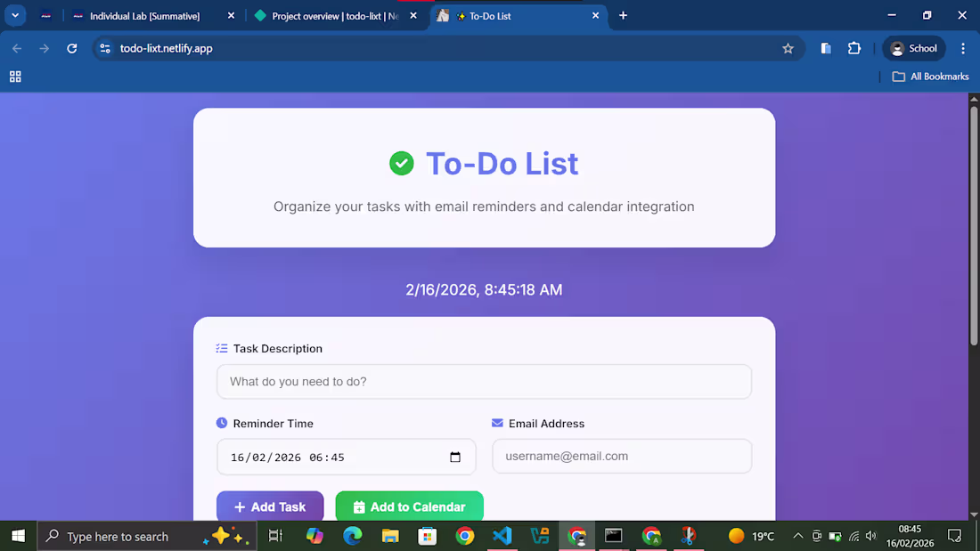
Task: Click the current date and time display
Action: pos(484,290)
